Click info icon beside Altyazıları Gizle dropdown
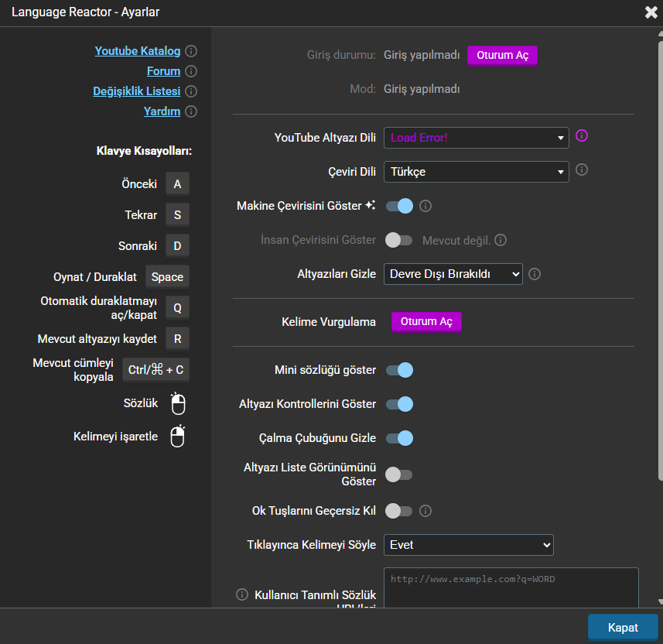 (535, 274)
